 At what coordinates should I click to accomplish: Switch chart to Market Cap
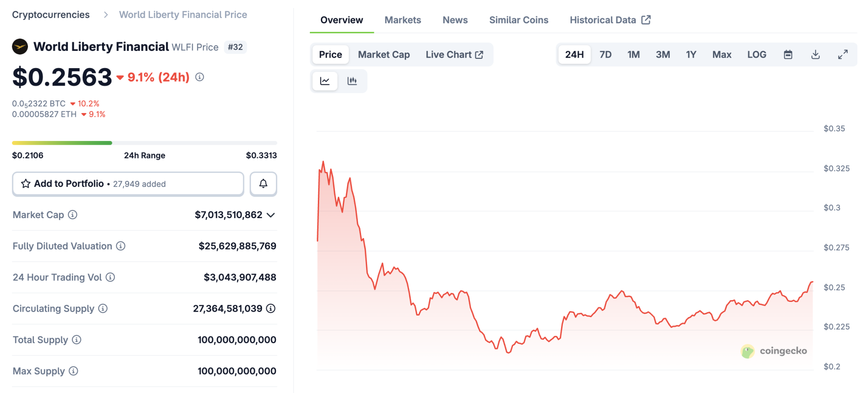tap(384, 55)
